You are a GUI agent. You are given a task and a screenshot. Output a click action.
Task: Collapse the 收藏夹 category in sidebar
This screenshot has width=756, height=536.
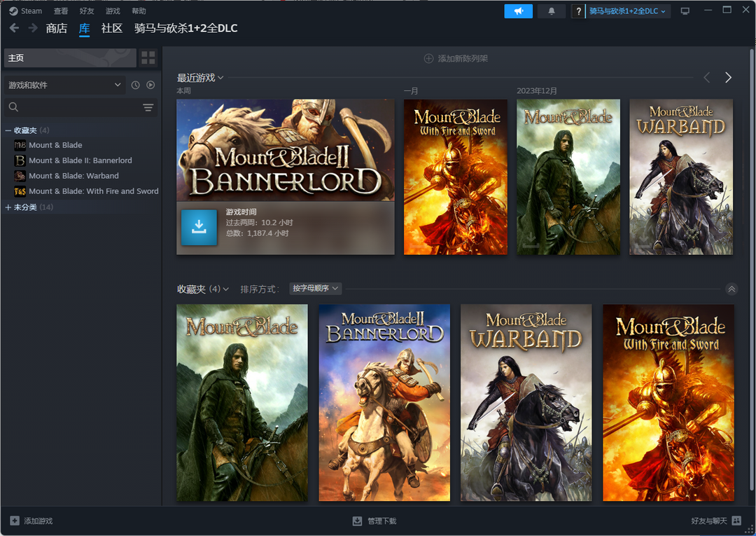pos(8,130)
